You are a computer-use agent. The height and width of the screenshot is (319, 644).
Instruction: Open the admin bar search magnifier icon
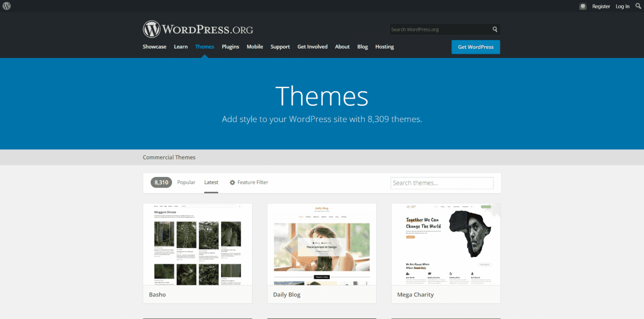[638, 6]
